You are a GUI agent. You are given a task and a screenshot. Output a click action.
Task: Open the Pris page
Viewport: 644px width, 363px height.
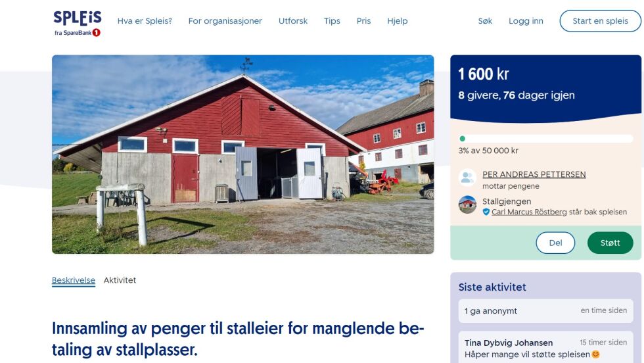363,21
